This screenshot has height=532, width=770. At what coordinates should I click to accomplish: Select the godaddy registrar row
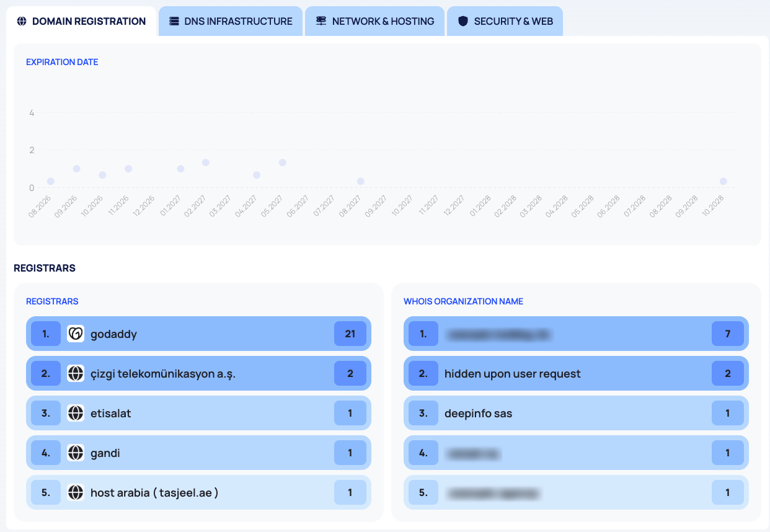tap(198, 334)
